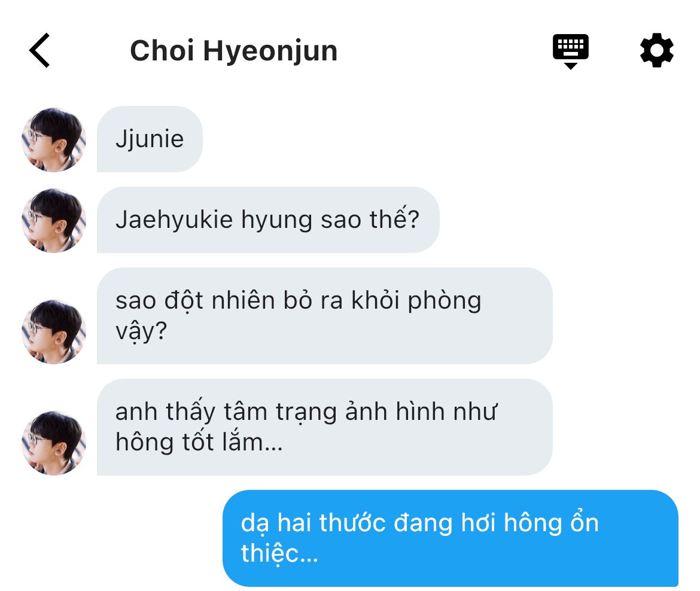Open chat settings gear icon
The image size is (700, 591).
[656, 50]
